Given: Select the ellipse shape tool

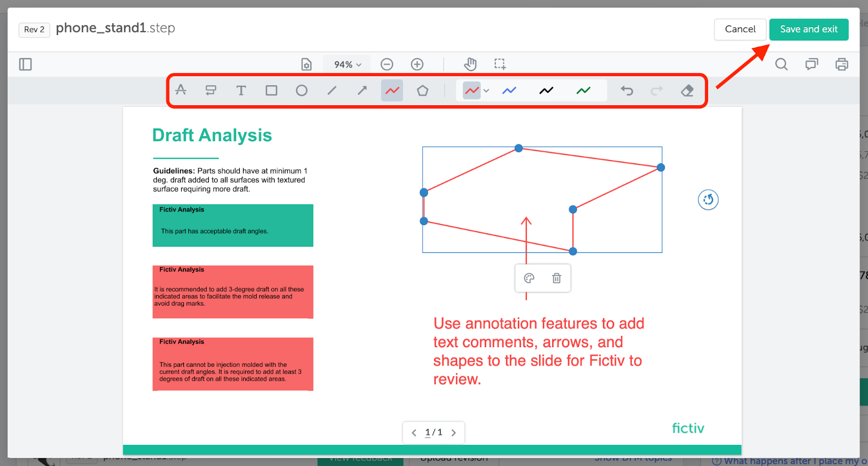Looking at the screenshot, I should coord(302,90).
